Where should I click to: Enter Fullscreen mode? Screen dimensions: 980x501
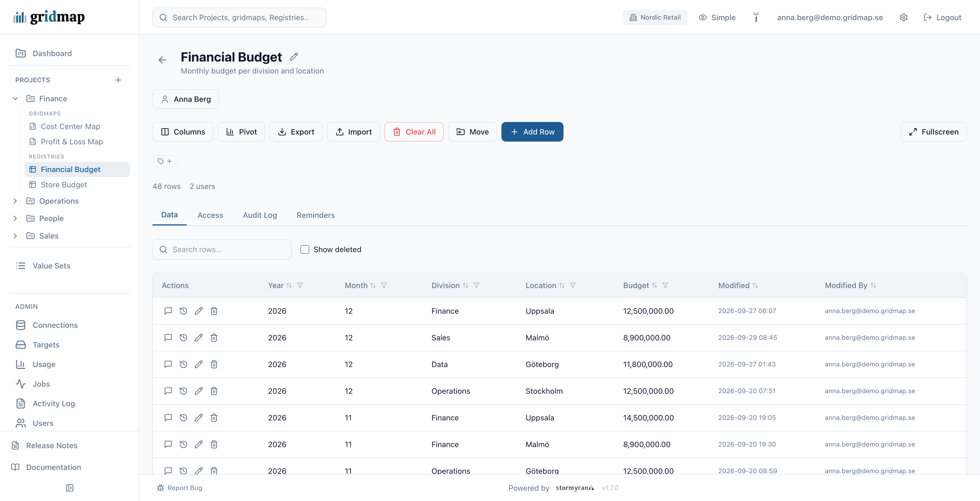tap(934, 132)
